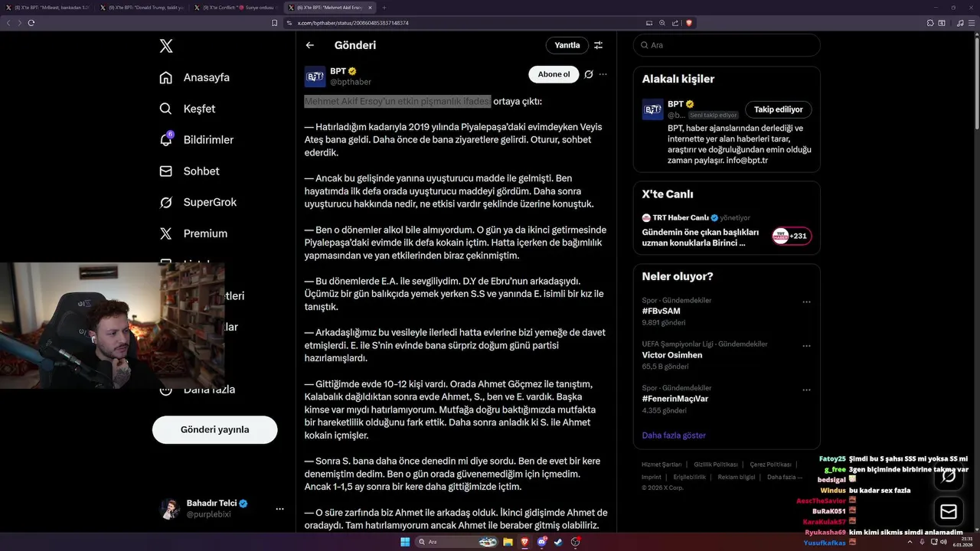Viewport: 980px width, 551px height.
Task: Open the Brave hamburger menu
Action: (972, 23)
